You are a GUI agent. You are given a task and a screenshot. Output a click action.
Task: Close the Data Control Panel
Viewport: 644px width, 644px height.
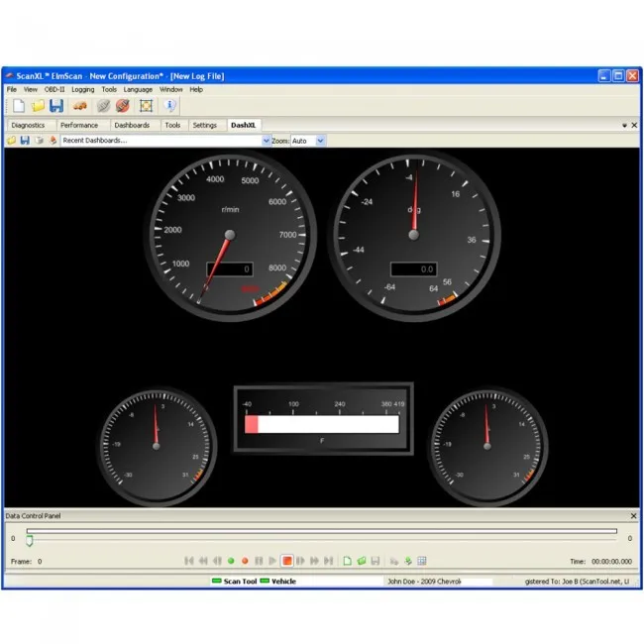point(633,516)
